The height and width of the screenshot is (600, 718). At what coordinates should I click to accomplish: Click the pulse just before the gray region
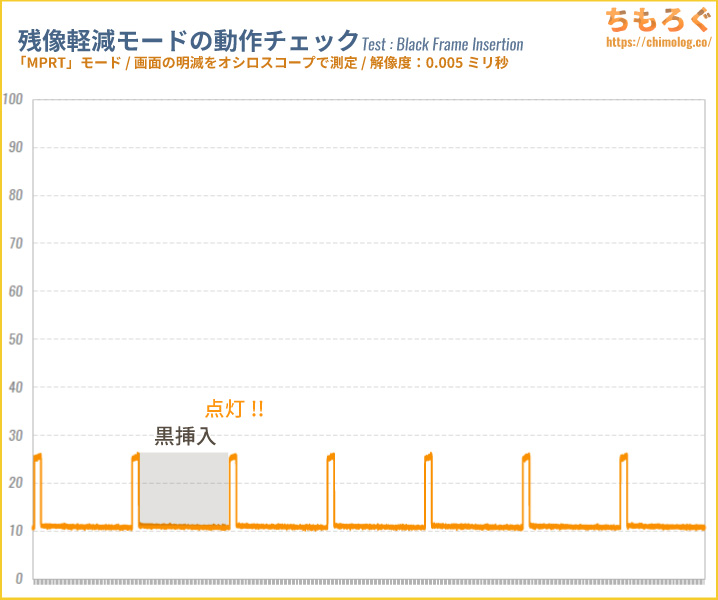(136, 490)
